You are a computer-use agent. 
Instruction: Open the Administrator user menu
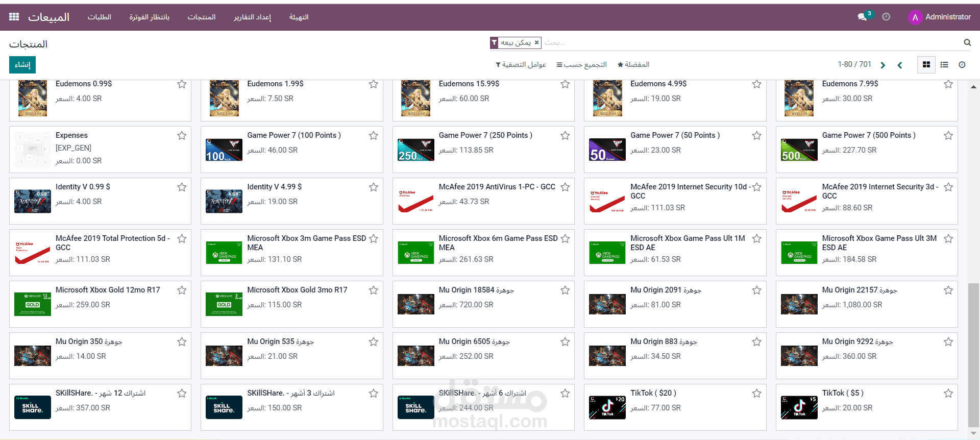pos(940,17)
